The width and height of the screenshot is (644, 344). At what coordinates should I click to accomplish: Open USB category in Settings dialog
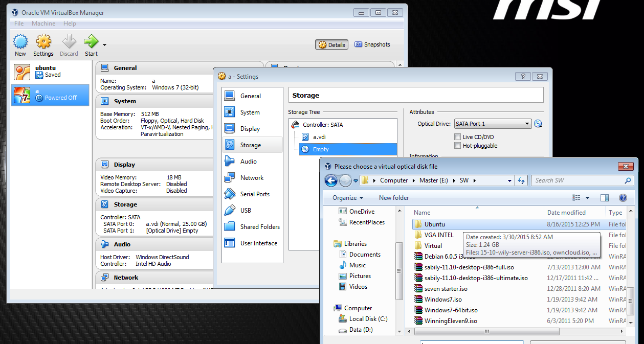253,211
